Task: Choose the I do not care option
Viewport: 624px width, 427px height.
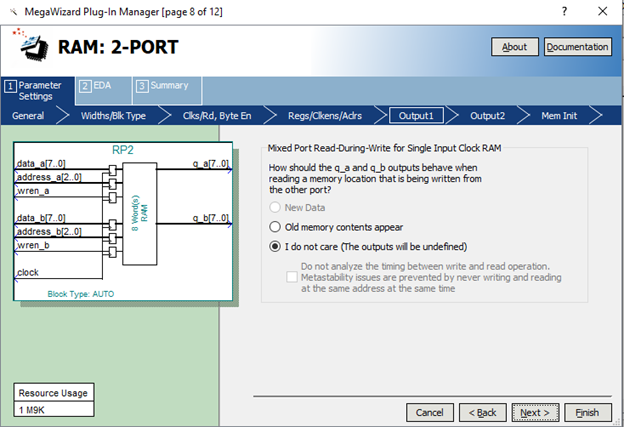Action: [x=276, y=246]
